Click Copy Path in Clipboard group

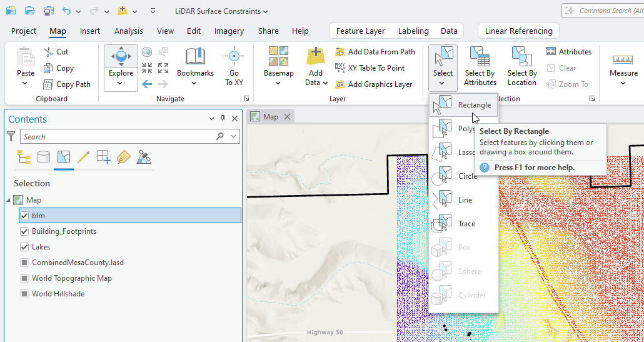coord(67,84)
